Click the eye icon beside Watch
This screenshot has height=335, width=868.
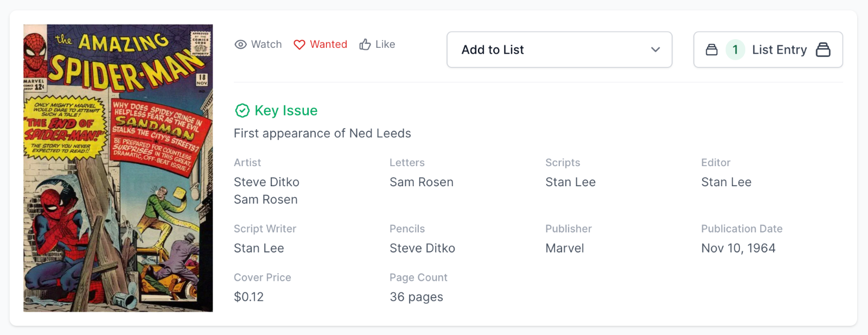coord(240,45)
